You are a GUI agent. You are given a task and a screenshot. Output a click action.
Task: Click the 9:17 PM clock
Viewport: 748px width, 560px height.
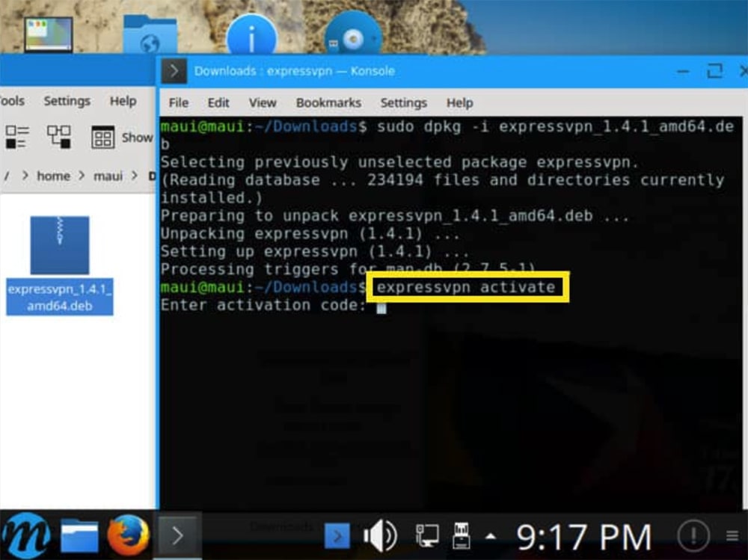click(584, 537)
